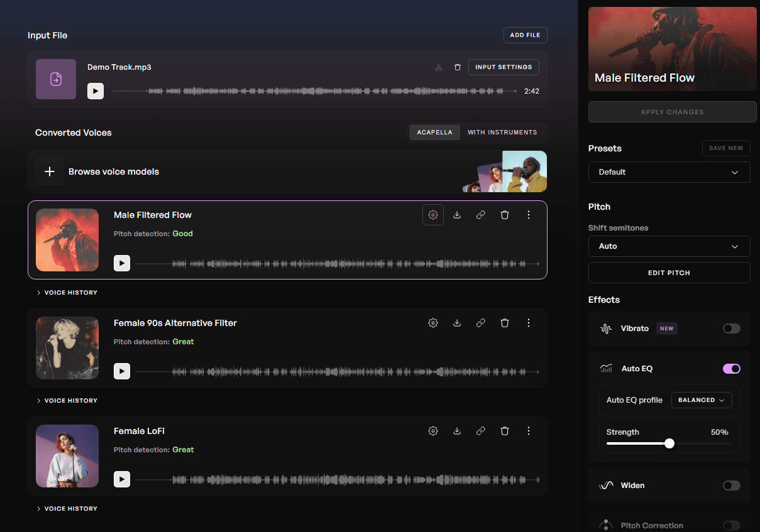Screen dimensions: 760x532
Task: Open Input Settings for the demo track
Action: coord(504,67)
